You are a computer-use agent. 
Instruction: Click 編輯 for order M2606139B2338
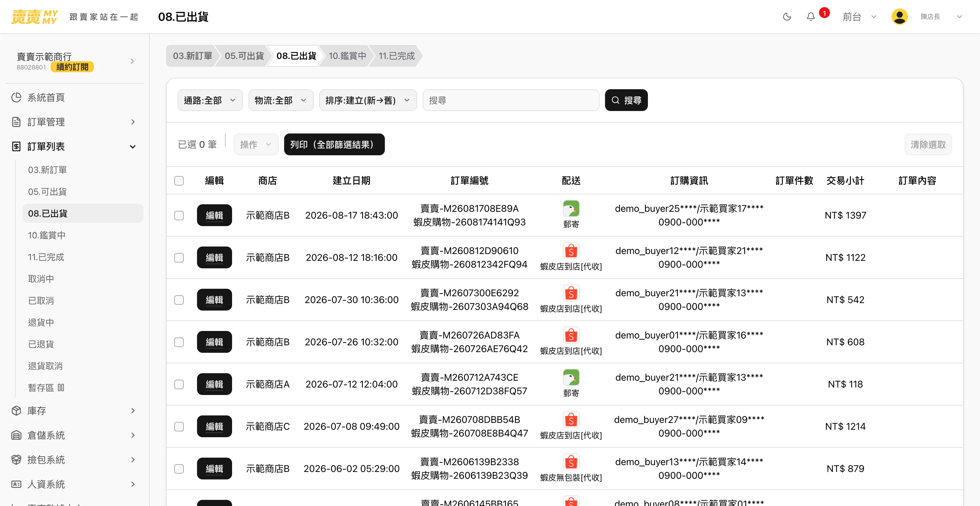click(214, 468)
